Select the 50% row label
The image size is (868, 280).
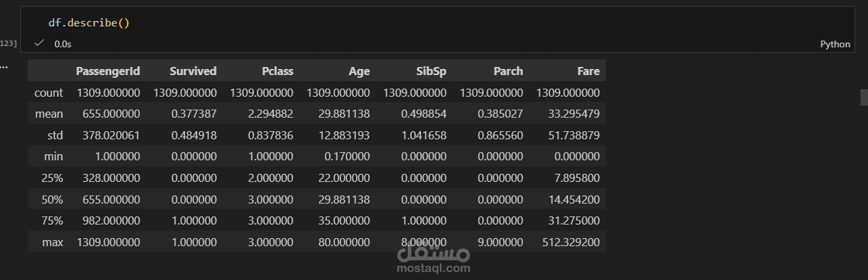click(x=52, y=199)
